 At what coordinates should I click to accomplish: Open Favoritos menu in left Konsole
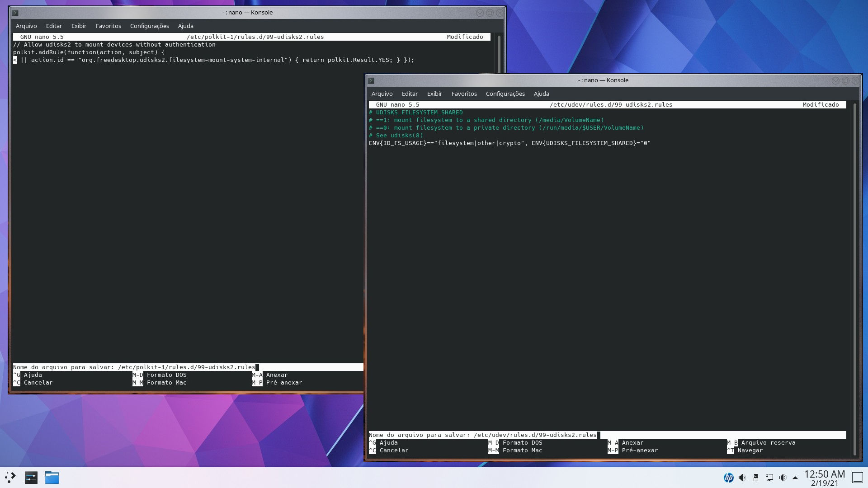[x=108, y=26]
